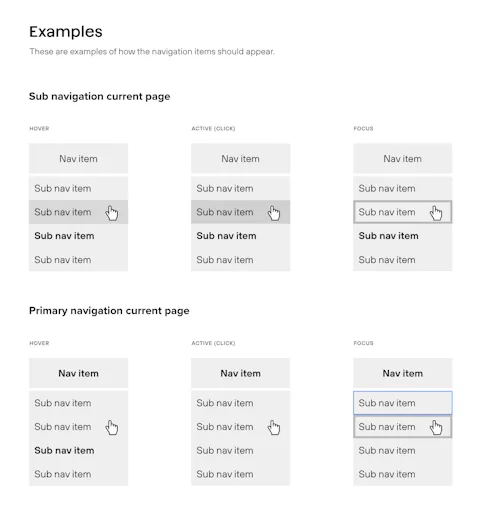The height and width of the screenshot is (512, 480).
Task: Click the FOCUS label under Primary navigation current page
Action: tap(363, 343)
